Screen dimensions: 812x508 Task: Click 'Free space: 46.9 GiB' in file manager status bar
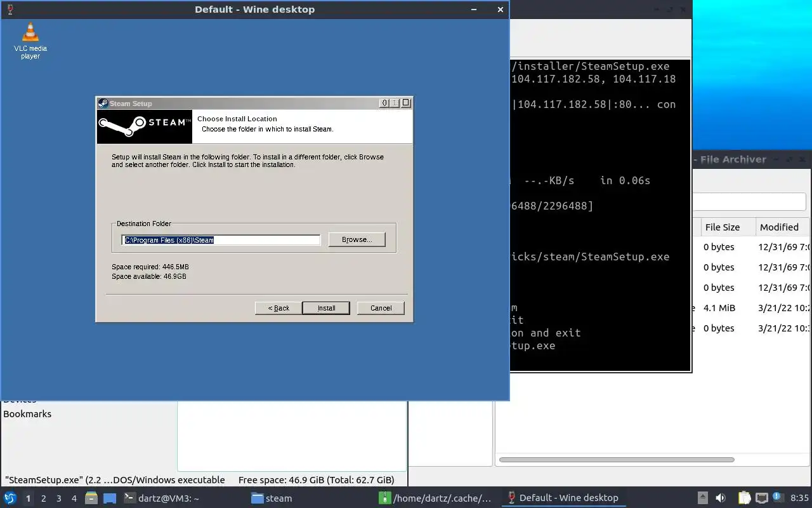[x=316, y=480]
